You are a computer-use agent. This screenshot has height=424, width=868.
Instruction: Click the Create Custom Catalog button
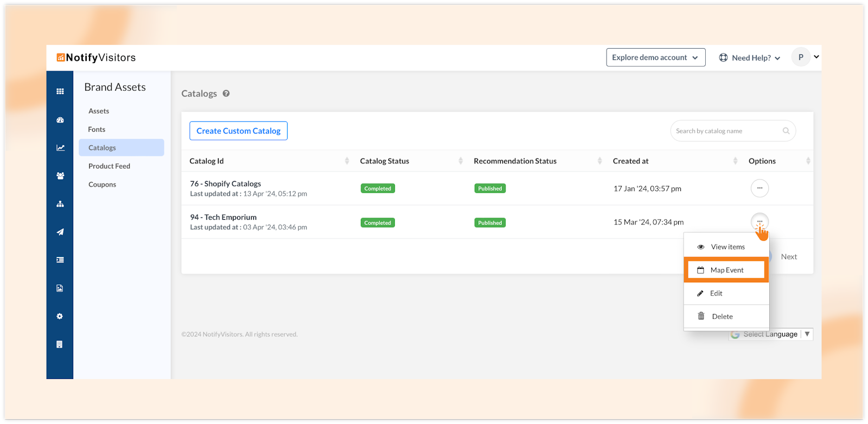point(238,131)
